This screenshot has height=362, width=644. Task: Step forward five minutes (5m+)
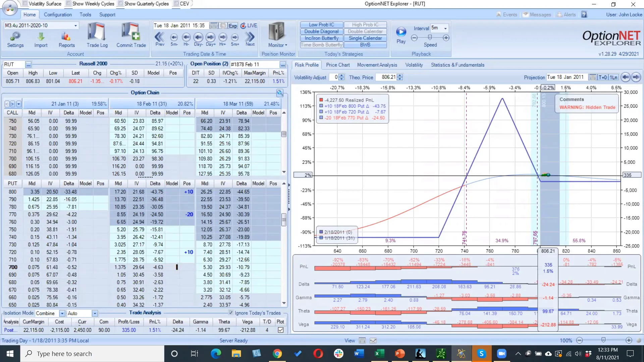coord(235,39)
